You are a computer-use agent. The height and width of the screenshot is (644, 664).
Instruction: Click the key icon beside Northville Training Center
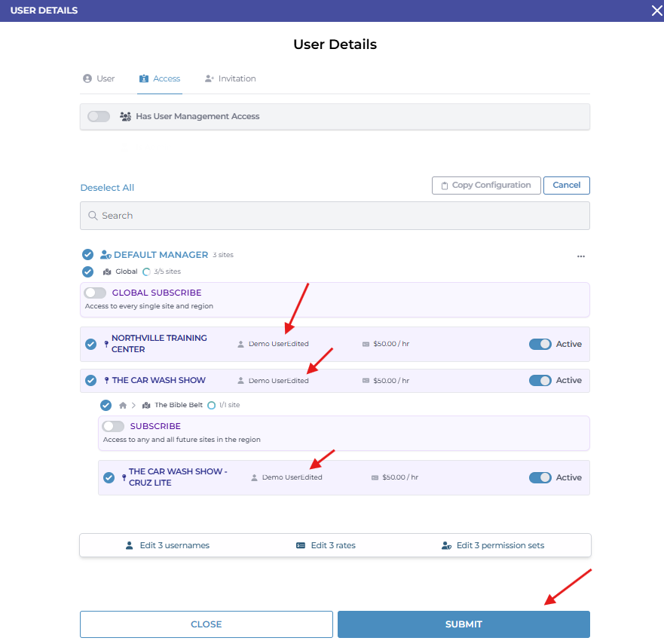pyautogui.click(x=106, y=344)
